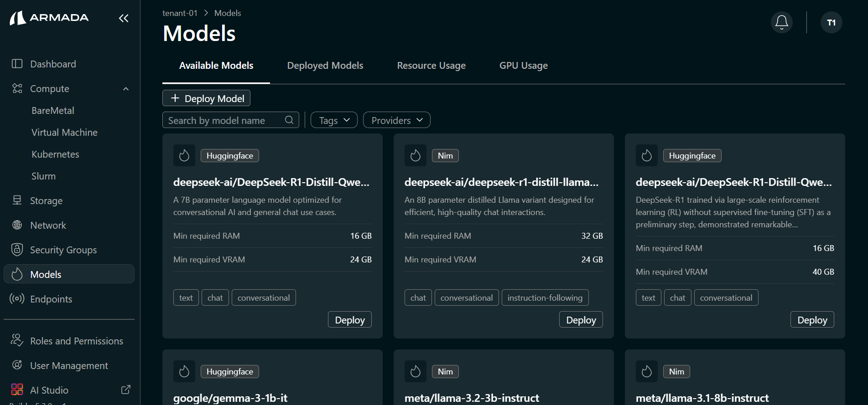Click Nim badge on meta/llama-3.1-8b-instruct card

pyautogui.click(x=676, y=372)
